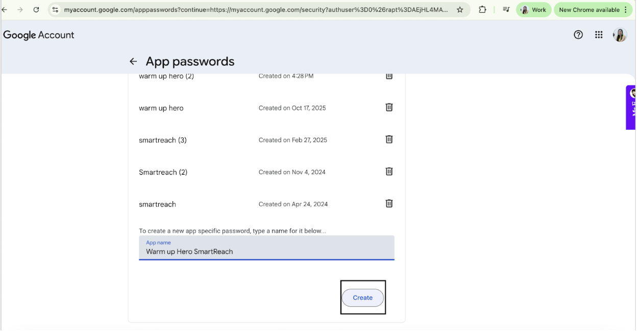The height and width of the screenshot is (334, 644).
Task: Reload the page in Chrome
Action: tap(36, 10)
